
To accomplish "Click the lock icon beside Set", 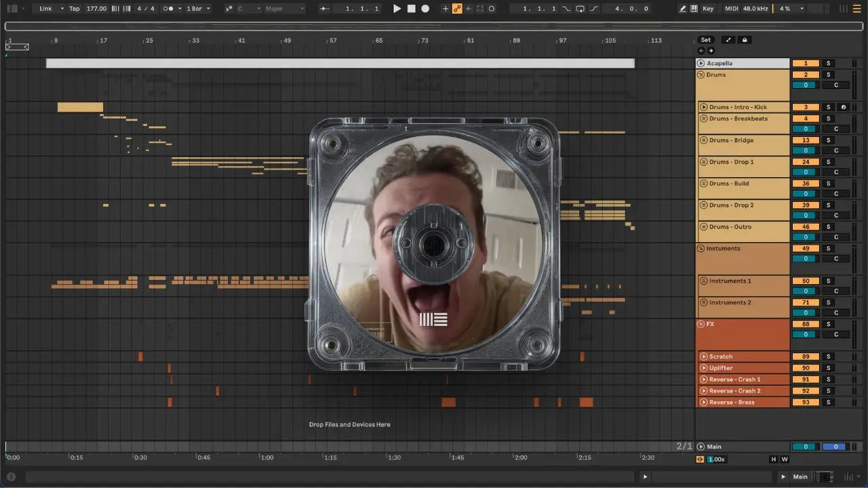I will coord(745,40).
